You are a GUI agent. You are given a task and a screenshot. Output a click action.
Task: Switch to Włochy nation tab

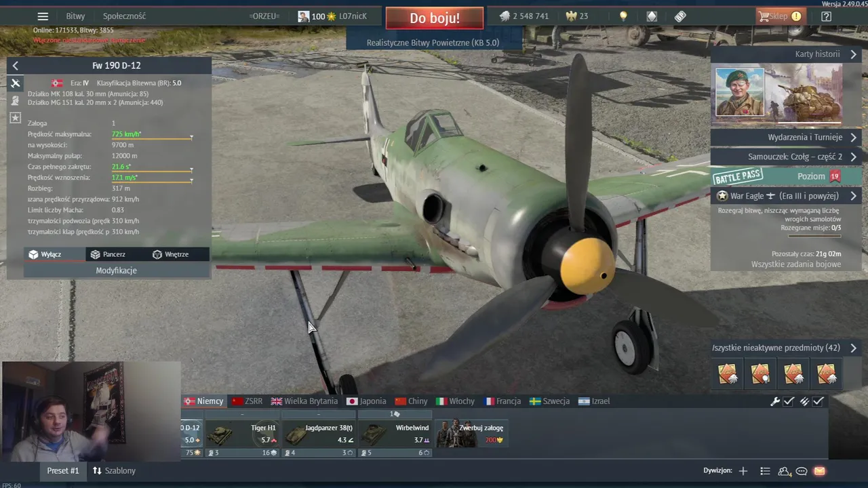[456, 401]
